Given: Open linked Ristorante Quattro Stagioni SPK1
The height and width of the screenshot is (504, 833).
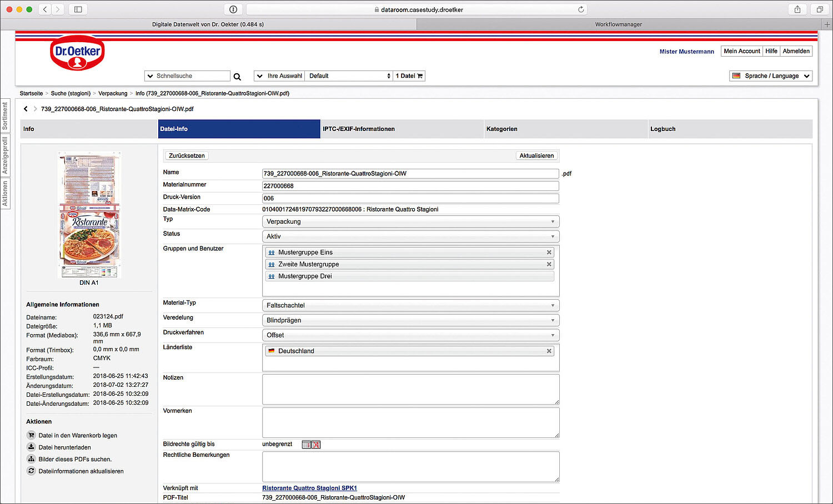Looking at the screenshot, I should click(309, 488).
